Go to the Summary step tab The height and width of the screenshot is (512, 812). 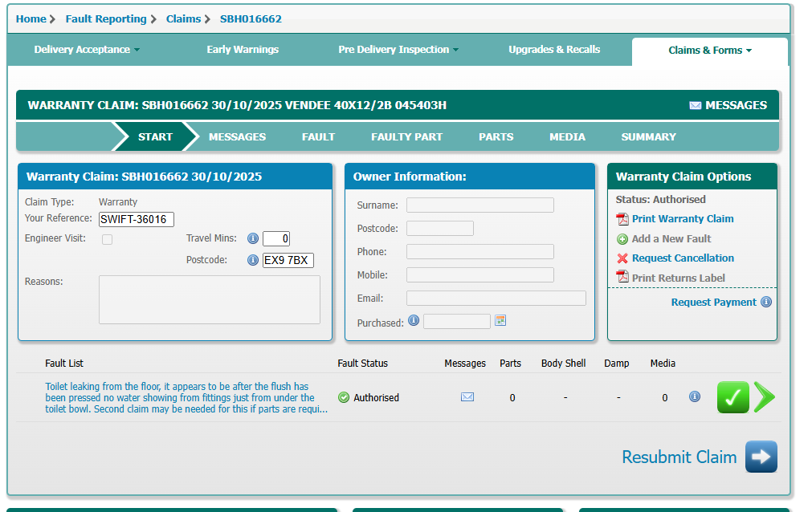pos(648,137)
